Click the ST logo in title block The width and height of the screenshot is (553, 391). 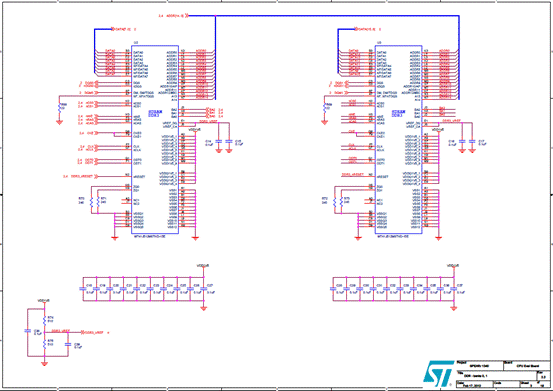(438, 373)
